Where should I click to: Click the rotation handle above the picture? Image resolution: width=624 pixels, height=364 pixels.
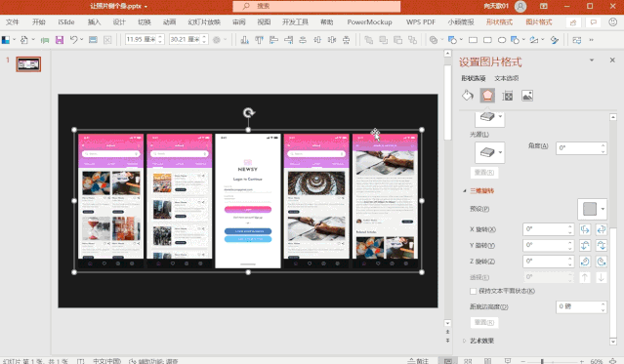coord(249,113)
